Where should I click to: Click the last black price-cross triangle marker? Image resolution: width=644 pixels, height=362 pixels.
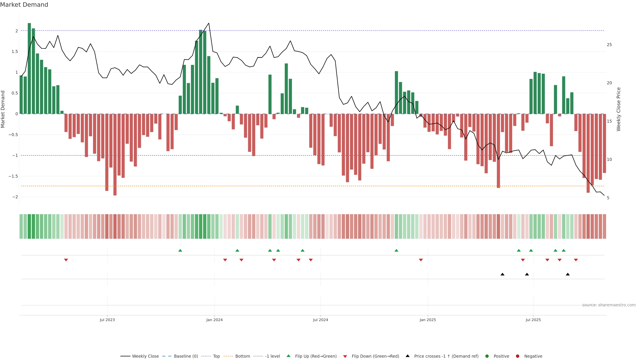pos(568,274)
